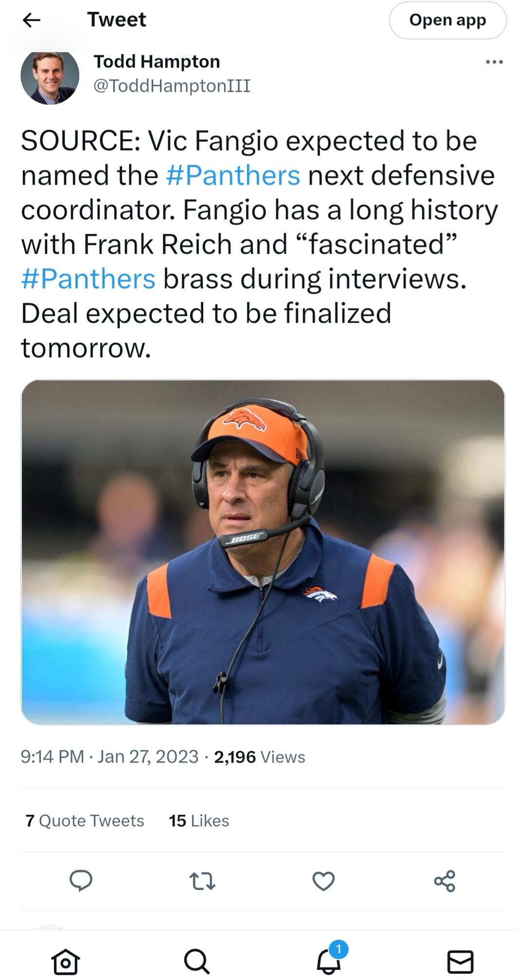
Task: Tap the reply speech bubble icon
Action: [81, 881]
